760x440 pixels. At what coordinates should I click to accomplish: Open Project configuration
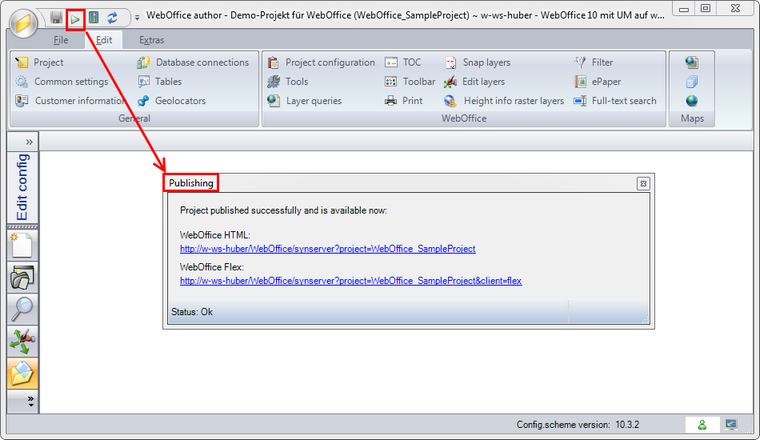tap(321, 62)
